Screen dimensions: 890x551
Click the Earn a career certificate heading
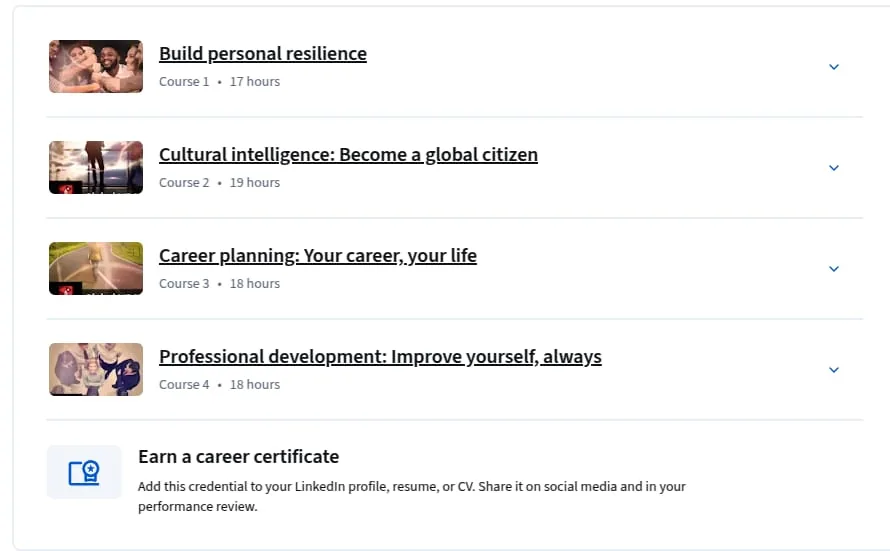(x=238, y=457)
